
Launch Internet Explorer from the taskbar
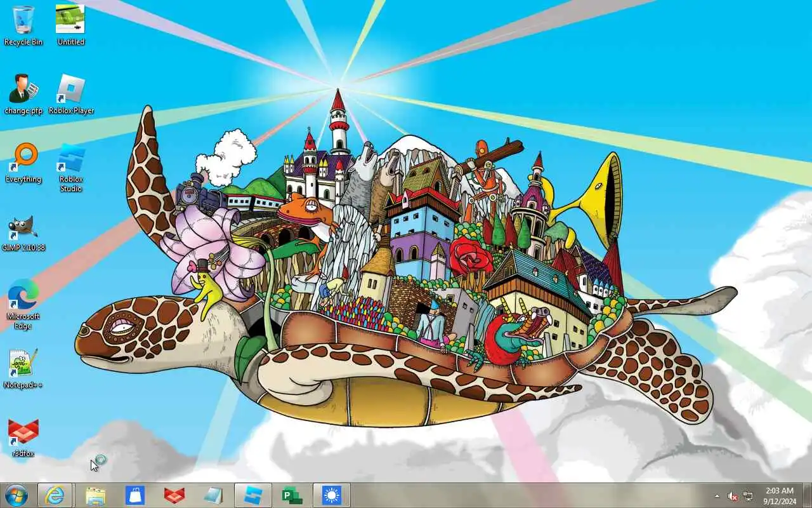(x=55, y=495)
